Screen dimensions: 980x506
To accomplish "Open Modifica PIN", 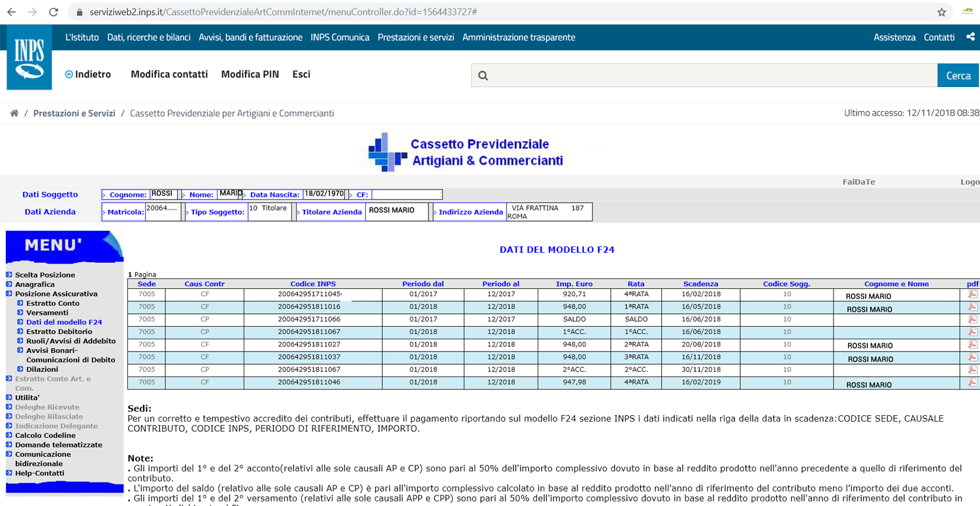I will 250,75.
